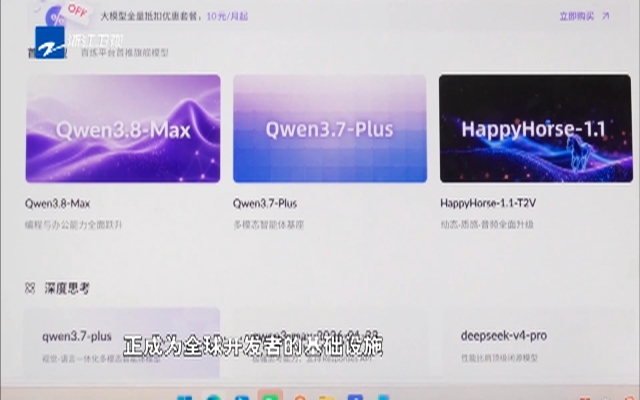
Task: Open the Qwen3.8-Max purple banner image
Action: click(123, 128)
